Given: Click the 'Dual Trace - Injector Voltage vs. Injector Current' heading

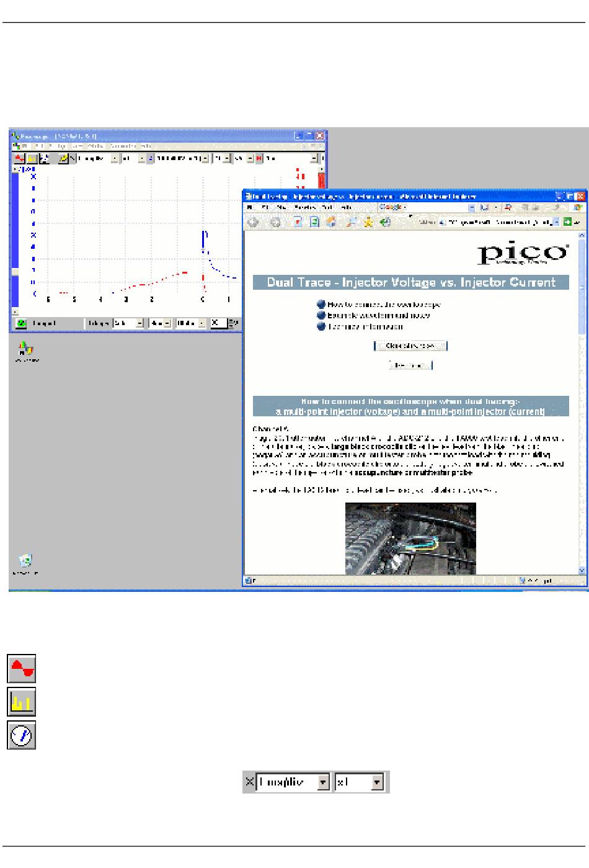Looking at the screenshot, I should 411,282.
